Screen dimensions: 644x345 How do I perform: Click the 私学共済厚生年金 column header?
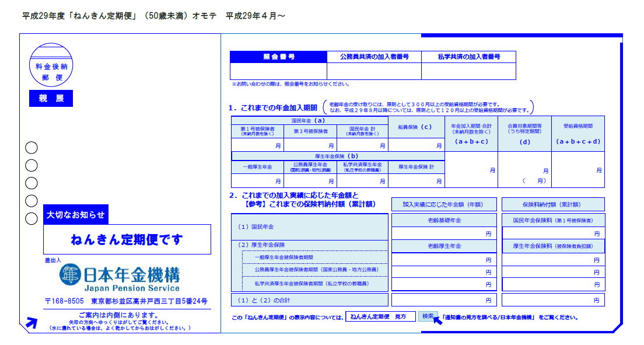point(362,167)
